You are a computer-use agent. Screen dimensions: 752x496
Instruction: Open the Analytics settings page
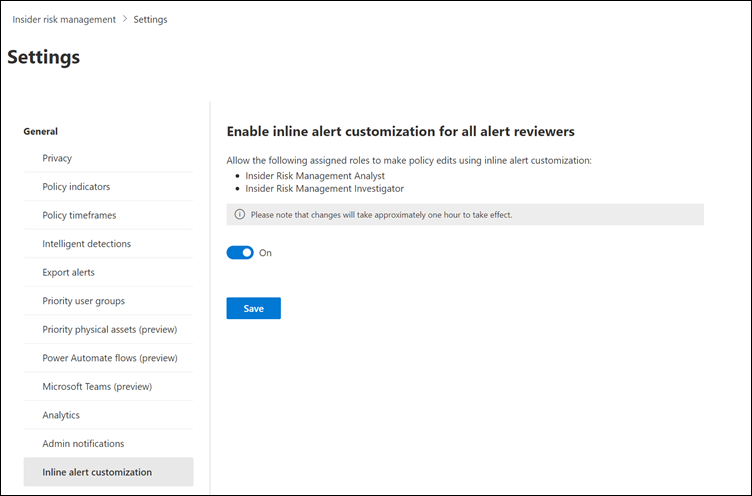(x=61, y=415)
